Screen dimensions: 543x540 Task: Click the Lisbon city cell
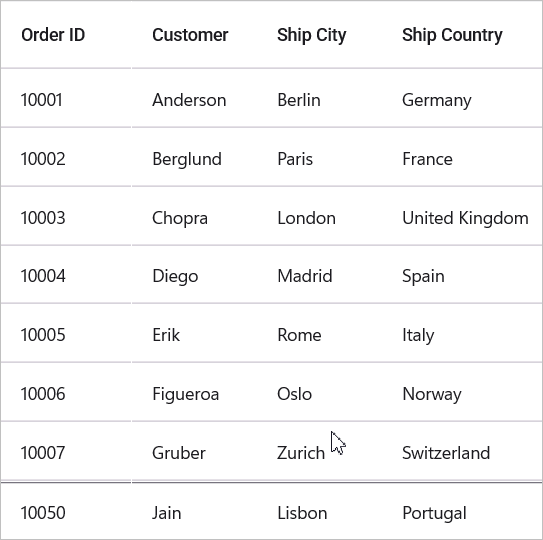pyautogui.click(x=319, y=511)
